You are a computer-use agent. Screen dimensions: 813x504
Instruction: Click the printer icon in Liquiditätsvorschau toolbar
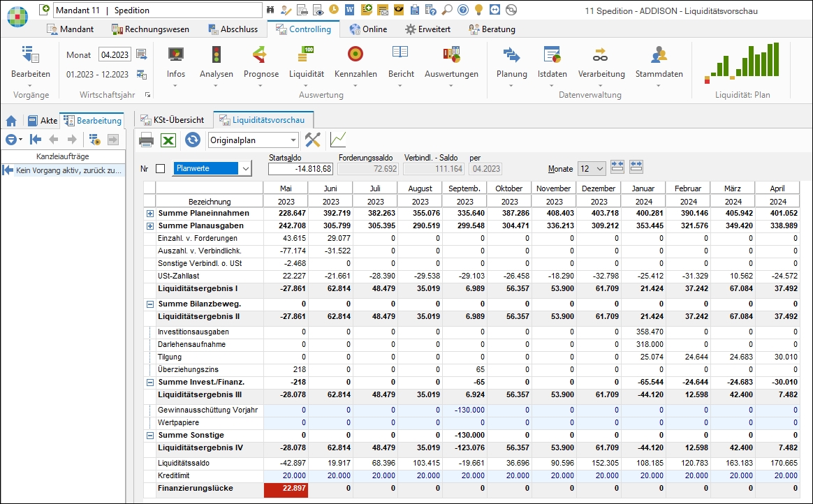click(146, 140)
